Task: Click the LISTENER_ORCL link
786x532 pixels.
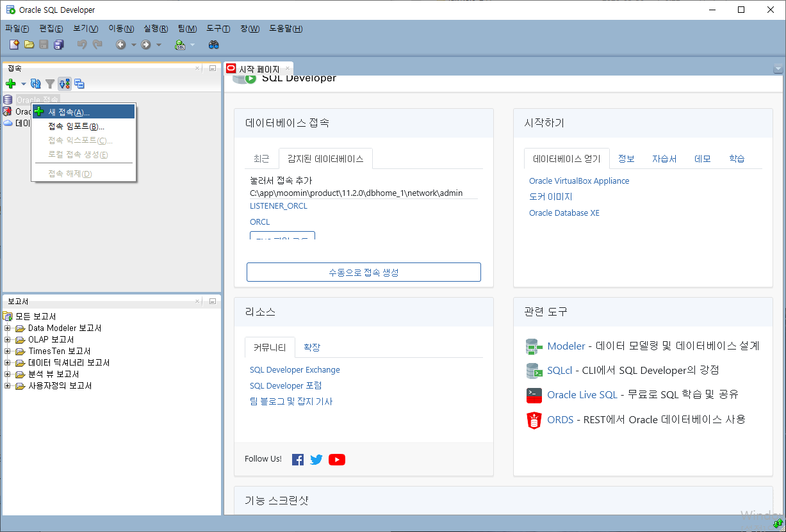Action: pyautogui.click(x=279, y=206)
